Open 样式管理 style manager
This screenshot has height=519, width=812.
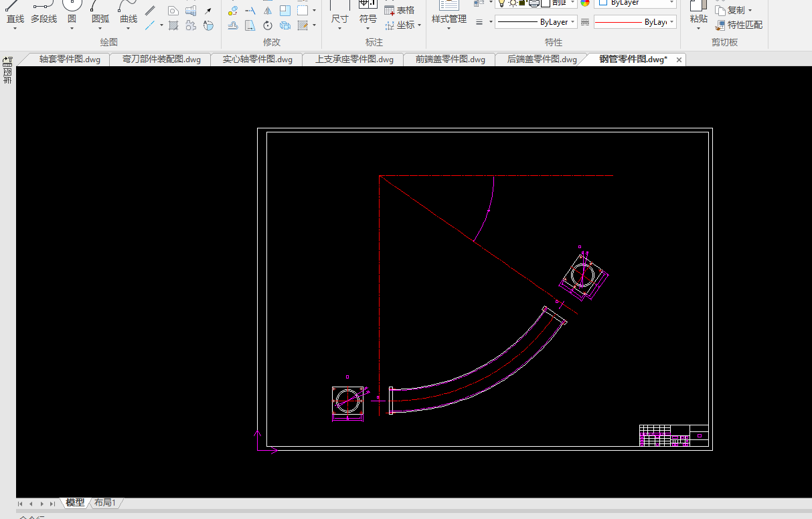click(x=449, y=13)
